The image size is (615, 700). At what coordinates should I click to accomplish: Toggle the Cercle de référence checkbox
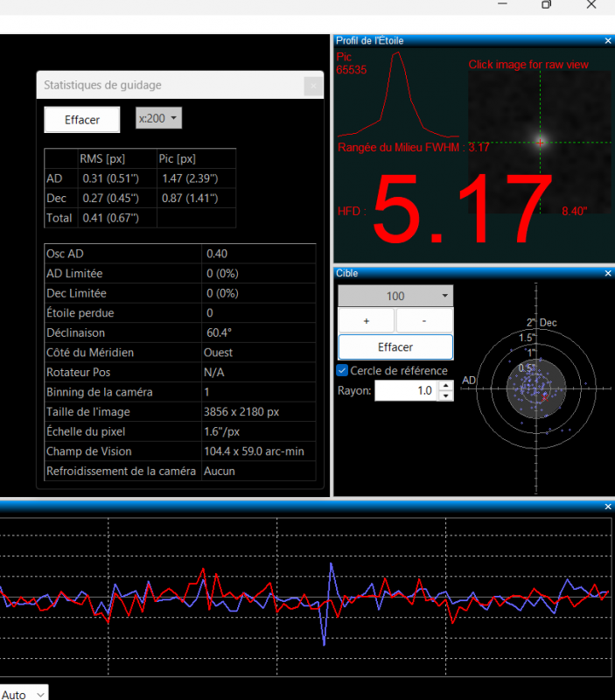(x=342, y=370)
